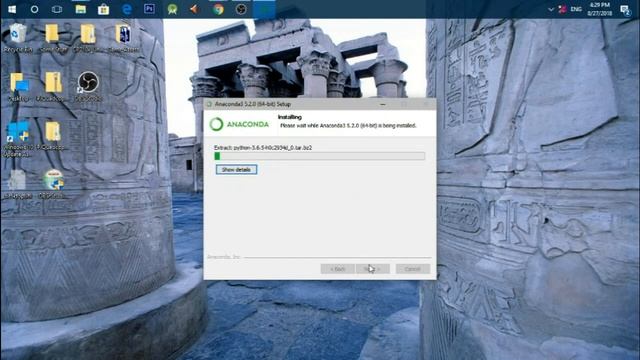Open Task View from the taskbar
Viewport: 640px width, 360px height.
pyautogui.click(x=57, y=9)
